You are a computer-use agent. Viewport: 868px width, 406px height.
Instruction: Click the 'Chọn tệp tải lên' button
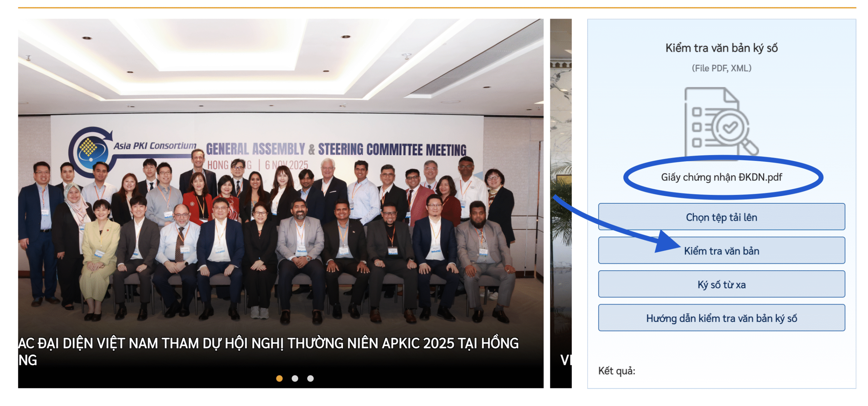(x=721, y=217)
